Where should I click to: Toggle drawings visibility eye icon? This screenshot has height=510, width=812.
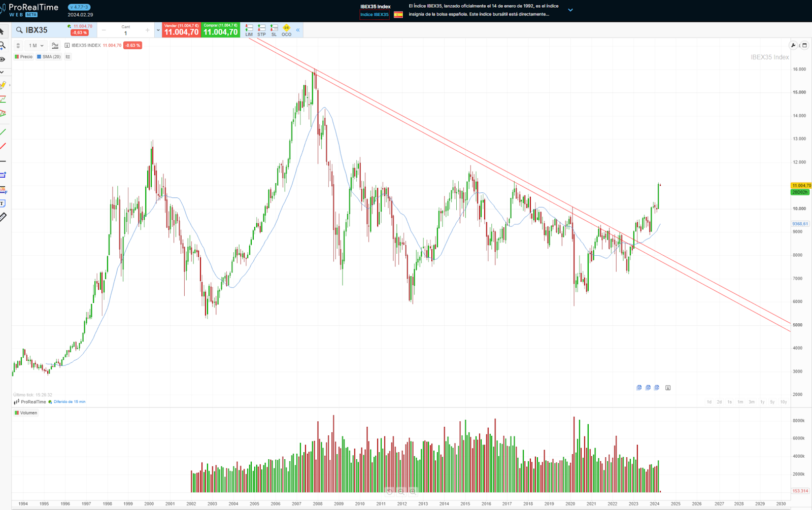(x=2, y=59)
